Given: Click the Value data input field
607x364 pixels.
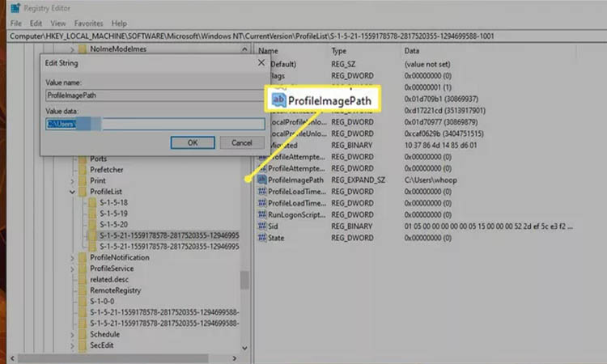Looking at the screenshot, I should (155, 124).
